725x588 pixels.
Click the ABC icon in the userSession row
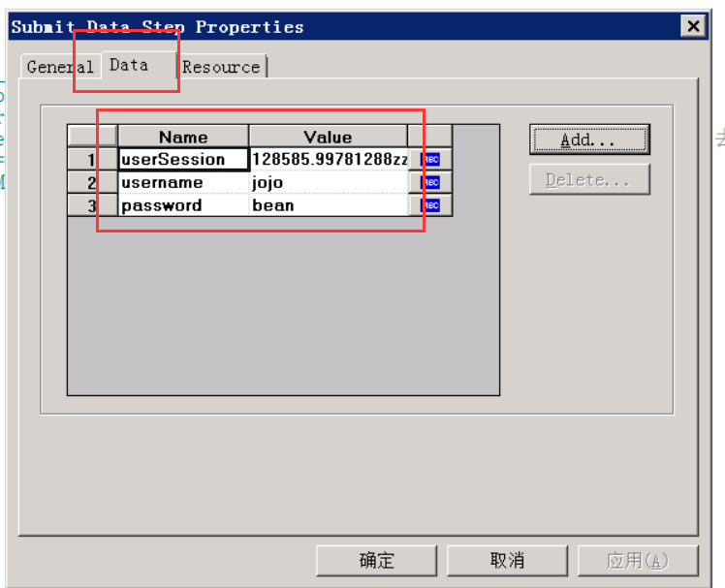[429, 160]
